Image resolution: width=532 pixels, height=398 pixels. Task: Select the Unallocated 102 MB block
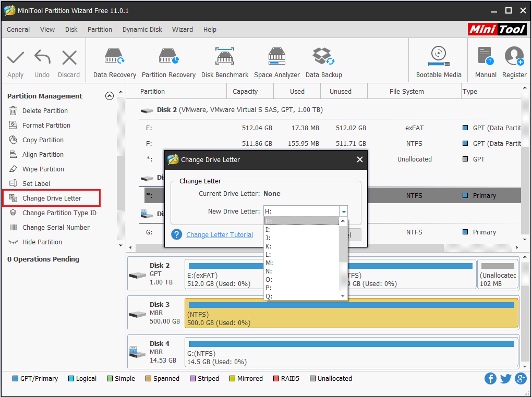(x=498, y=274)
